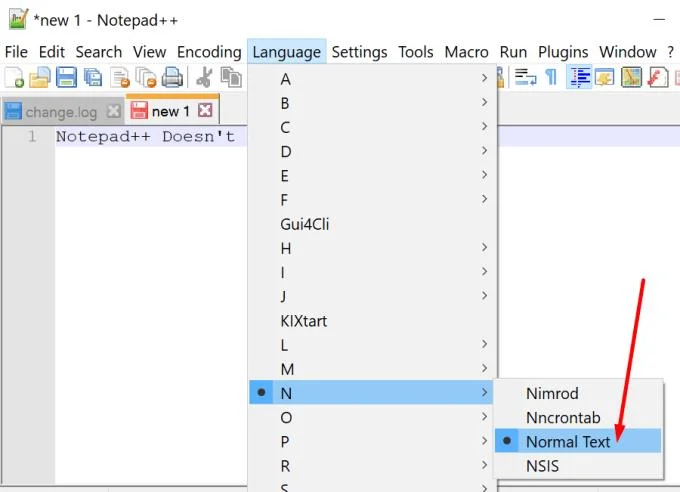Click the Cut scissors icon
The height and width of the screenshot is (492, 680).
click(x=204, y=78)
